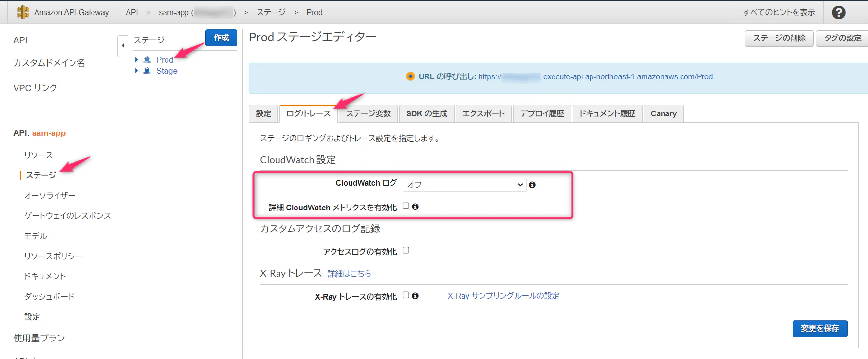Click the 作成 button
The width and height of the screenshot is (868, 359).
pyautogui.click(x=221, y=38)
